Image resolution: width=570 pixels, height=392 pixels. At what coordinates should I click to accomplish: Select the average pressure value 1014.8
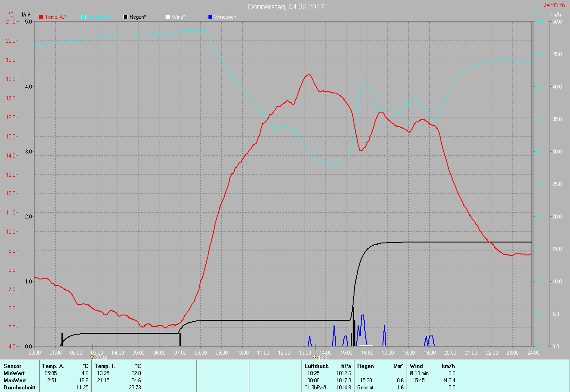tap(343, 388)
